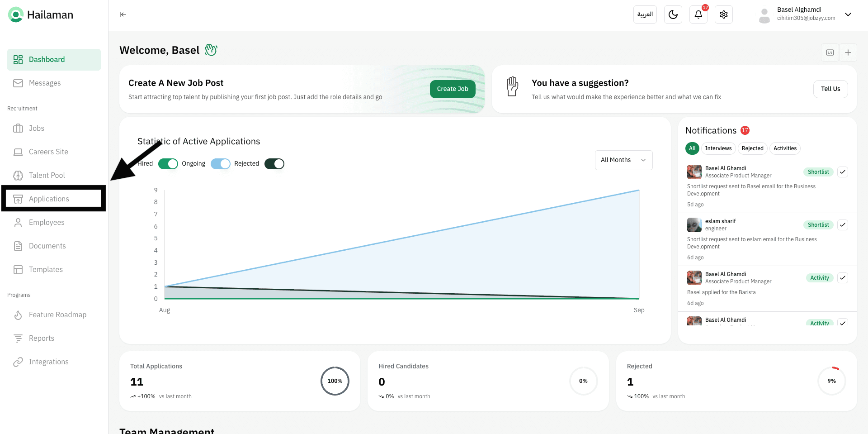
Task: Click the Rejected 9% progress ring
Action: pos(831,381)
